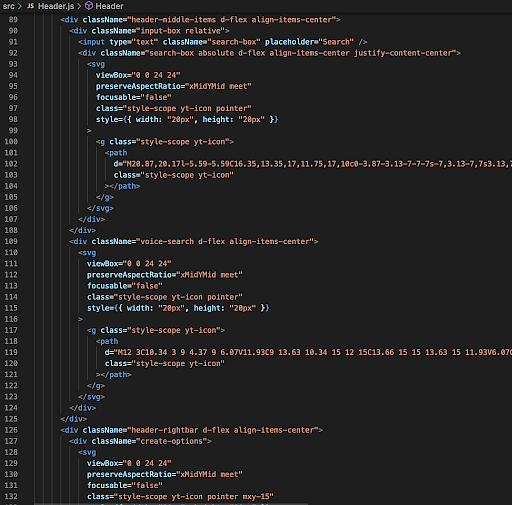Click "mxy-15" class on line 132
The width and height of the screenshot is (512, 505).
[256, 496]
